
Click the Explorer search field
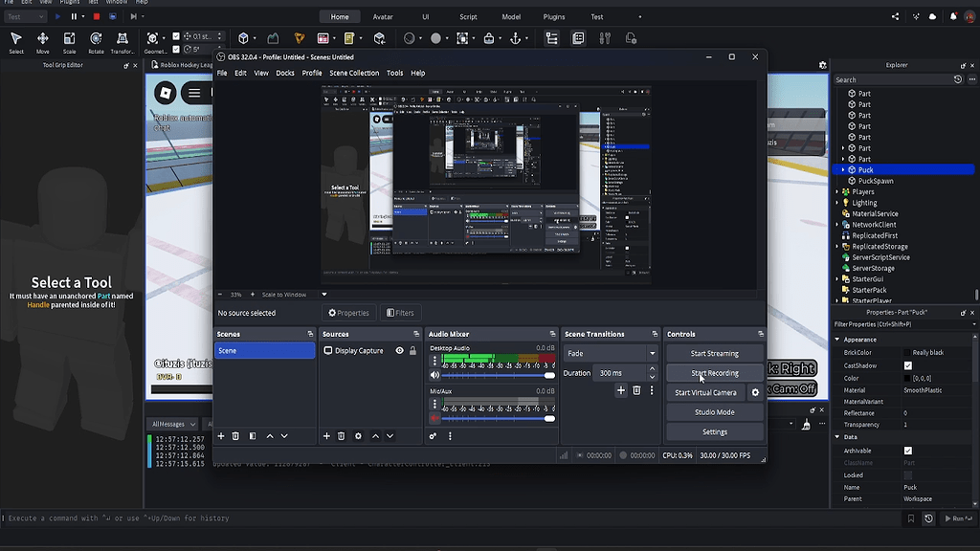pos(891,80)
